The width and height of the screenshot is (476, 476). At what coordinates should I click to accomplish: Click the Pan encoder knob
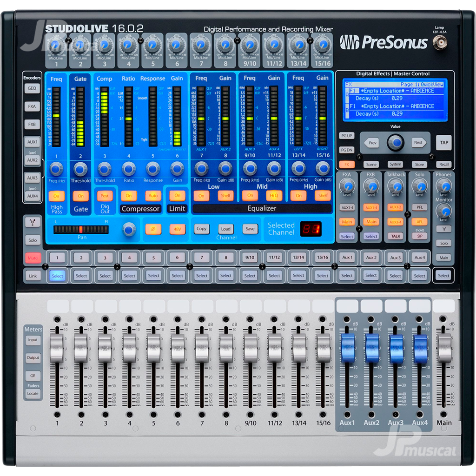click(129, 229)
